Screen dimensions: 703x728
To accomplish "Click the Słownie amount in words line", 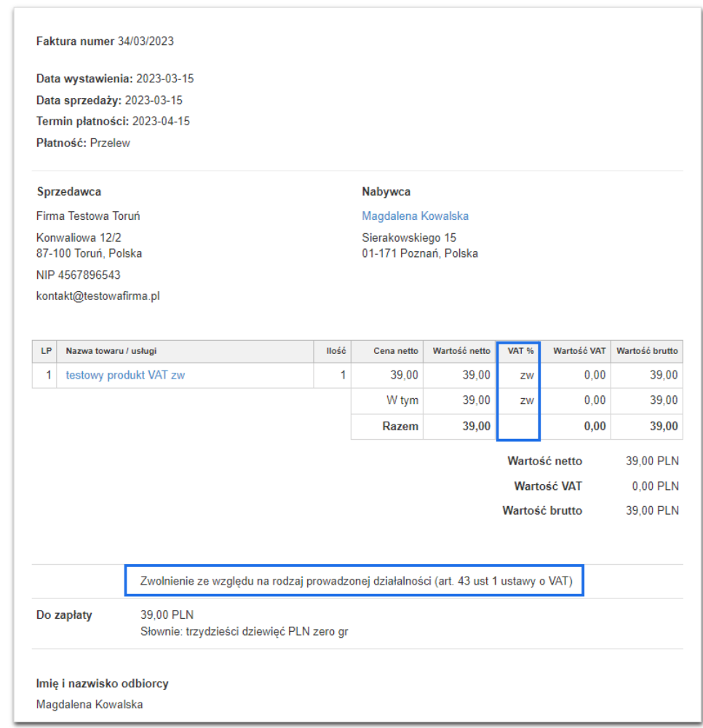I will (245, 631).
